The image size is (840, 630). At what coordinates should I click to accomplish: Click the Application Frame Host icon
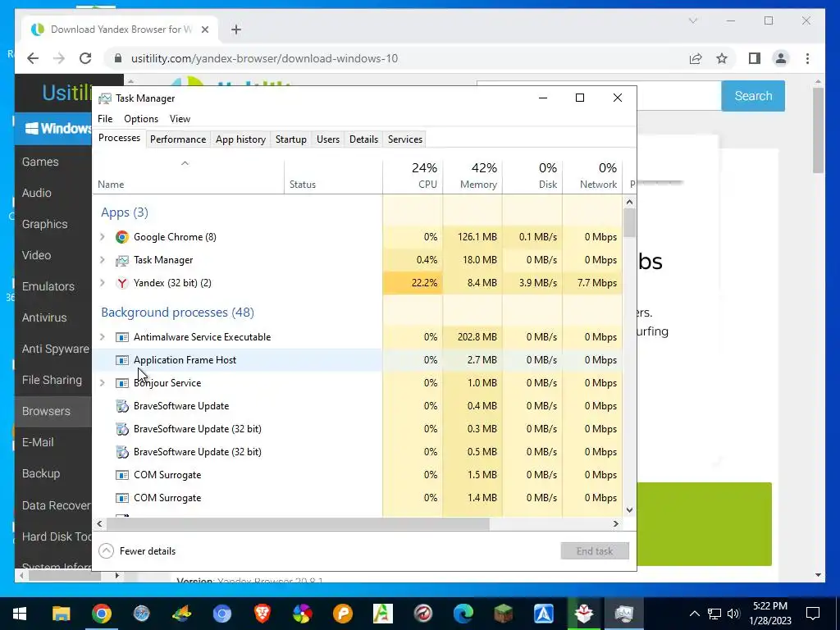pos(122,360)
